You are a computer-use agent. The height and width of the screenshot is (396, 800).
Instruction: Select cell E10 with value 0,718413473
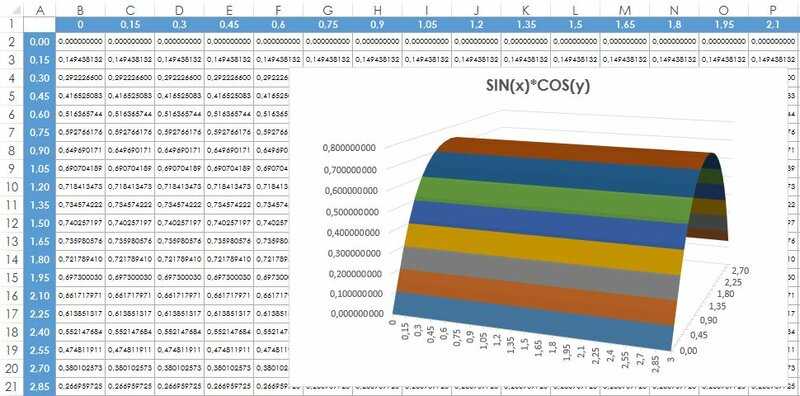click(229, 187)
